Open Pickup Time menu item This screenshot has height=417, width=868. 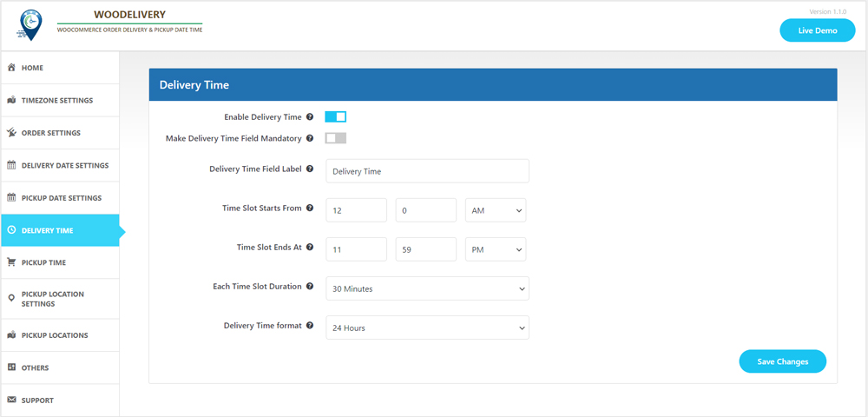pyautogui.click(x=43, y=262)
